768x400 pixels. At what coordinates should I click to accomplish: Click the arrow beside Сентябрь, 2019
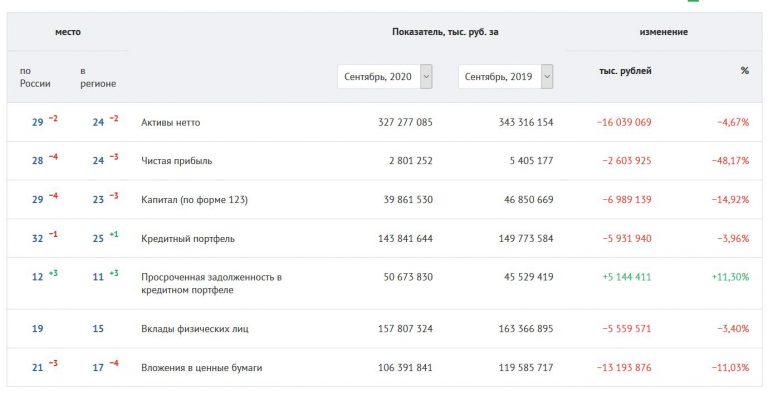(547, 77)
